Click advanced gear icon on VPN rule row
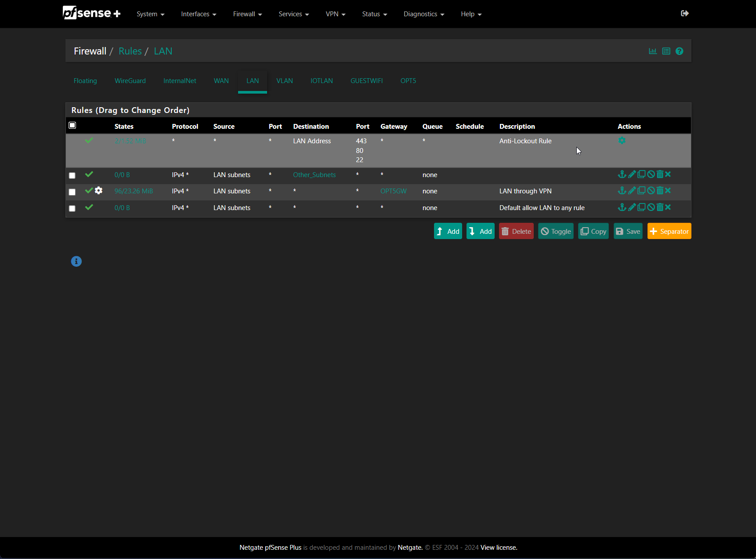Screen dimensions: 756x559 (x=99, y=191)
